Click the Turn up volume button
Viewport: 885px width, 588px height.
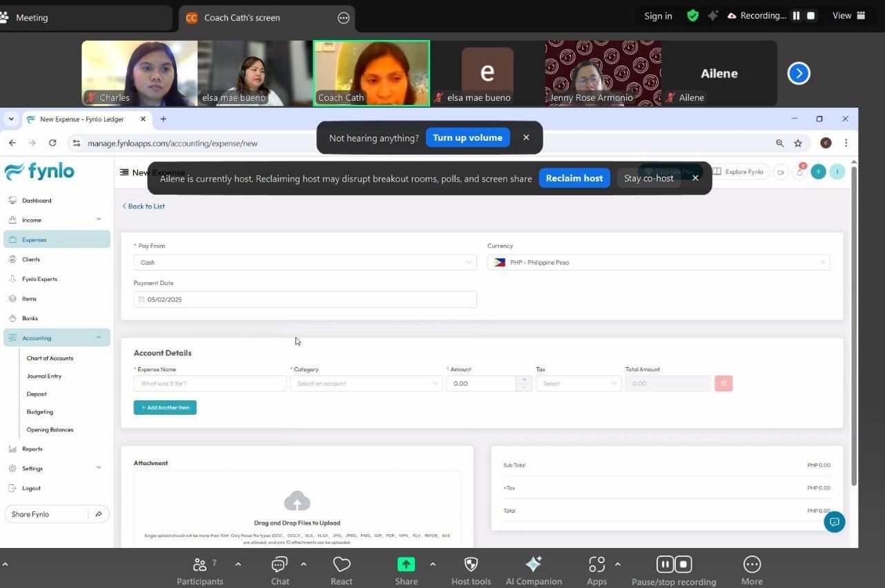click(467, 137)
